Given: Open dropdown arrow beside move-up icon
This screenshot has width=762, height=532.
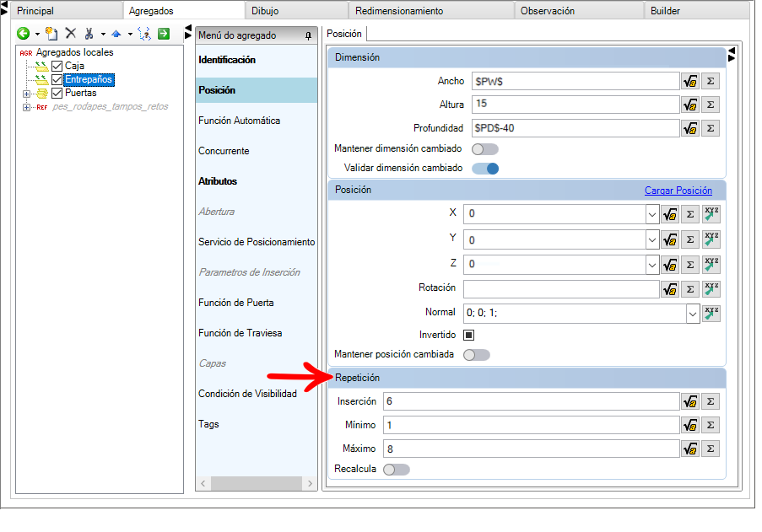Looking at the screenshot, I should pyautogui.click(x=130, y=34).
